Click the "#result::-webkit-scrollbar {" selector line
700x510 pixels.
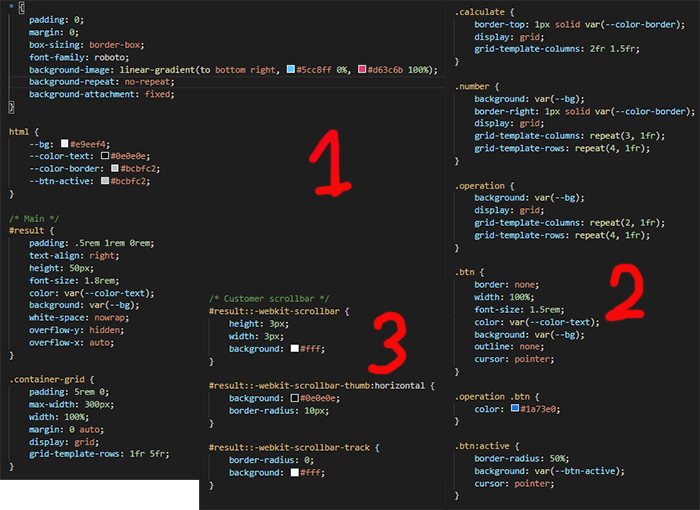[279, 311]
